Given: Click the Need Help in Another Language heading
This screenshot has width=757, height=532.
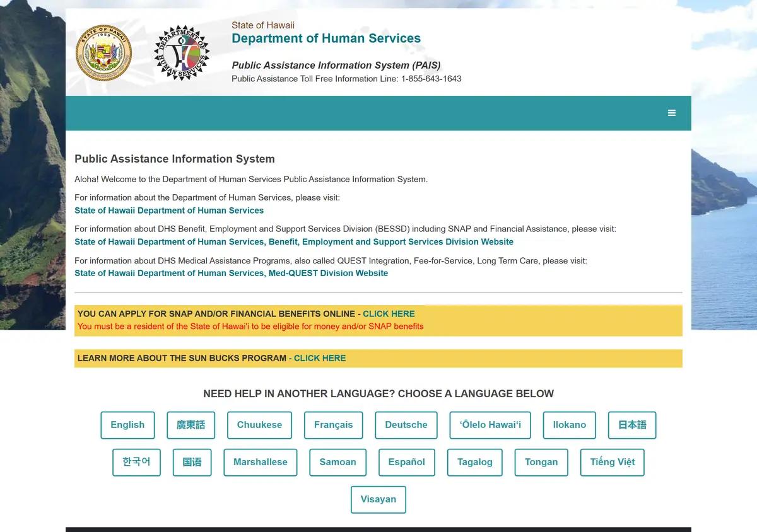Looking at the screenshot, I should (x=378, y=394).
